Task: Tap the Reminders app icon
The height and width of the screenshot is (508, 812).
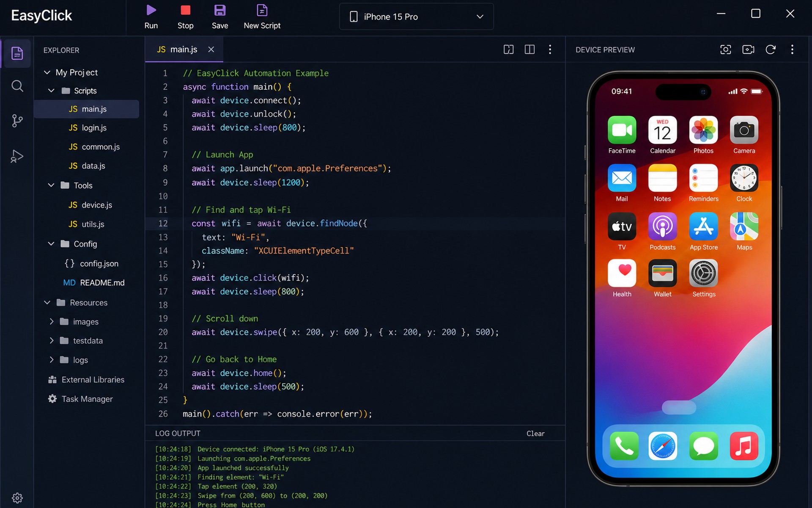Action: click(x=703, y=178)
